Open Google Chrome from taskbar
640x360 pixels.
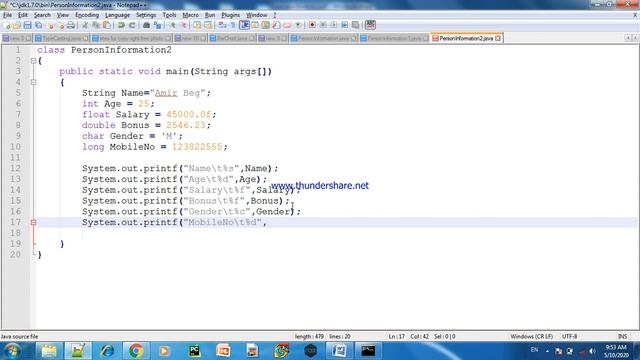(136, 351)
